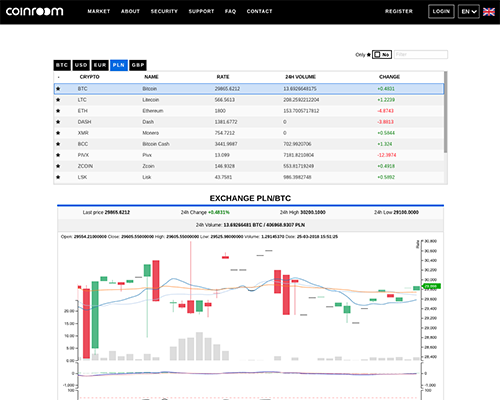Screen dimensions: 500x400
Task: Select the Litecoin row name
Action: [151, 100]
